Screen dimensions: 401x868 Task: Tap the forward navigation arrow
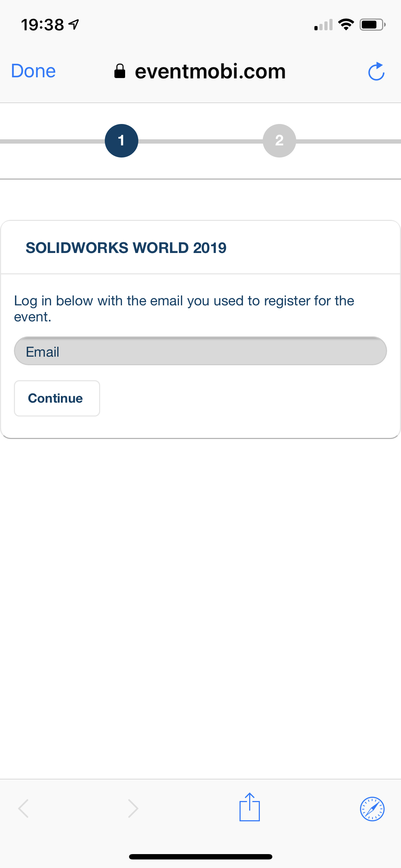pos(133,808)
